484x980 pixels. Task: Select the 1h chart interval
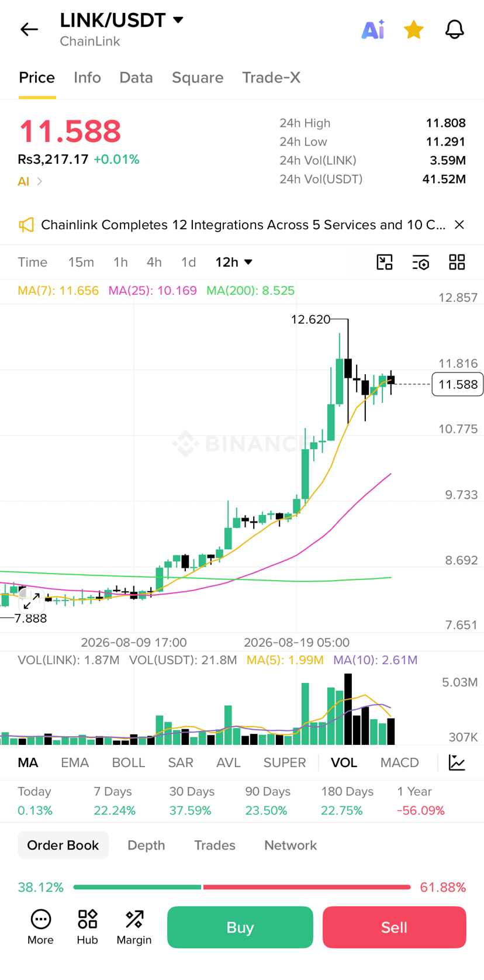click(120, 262)
